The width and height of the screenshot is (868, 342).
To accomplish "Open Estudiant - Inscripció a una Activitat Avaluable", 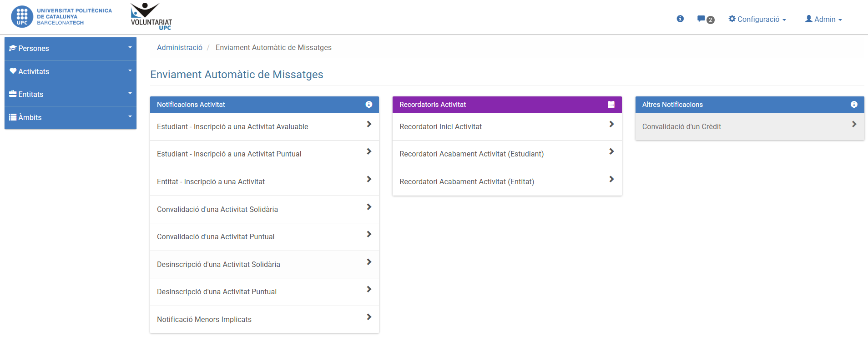I will coord(232,127).
